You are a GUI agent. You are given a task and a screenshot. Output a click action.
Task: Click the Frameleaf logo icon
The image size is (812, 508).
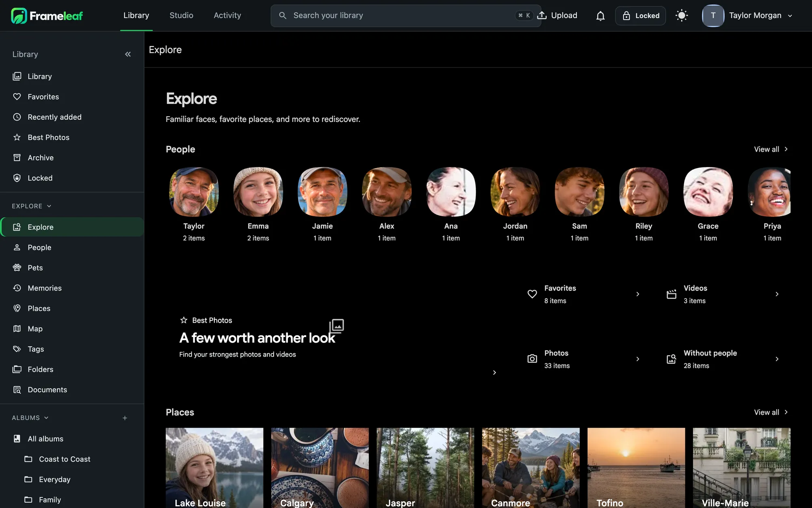click(x=19, y=16)
